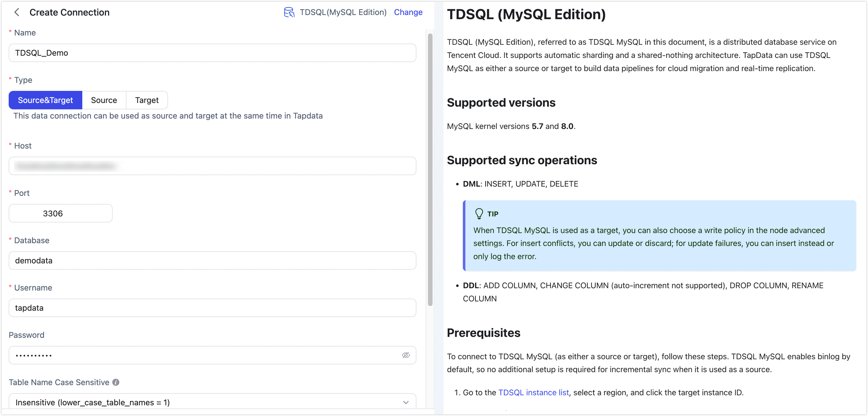
Task: Click the Change link to switch connector
Action: tap(408, 12)
